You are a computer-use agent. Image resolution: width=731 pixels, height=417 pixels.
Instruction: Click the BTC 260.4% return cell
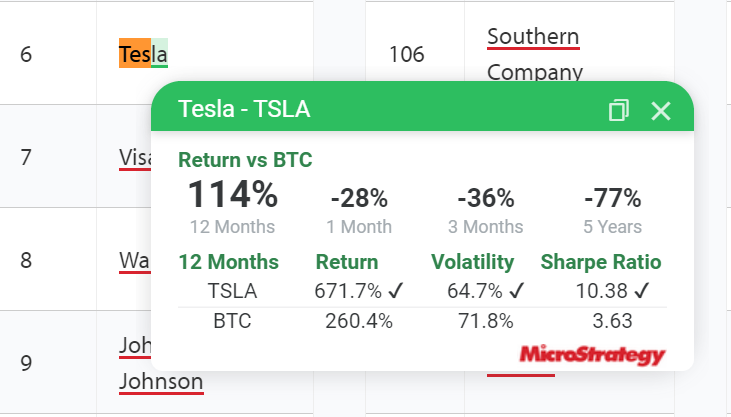pyautogui.click(x=358, y=321)
